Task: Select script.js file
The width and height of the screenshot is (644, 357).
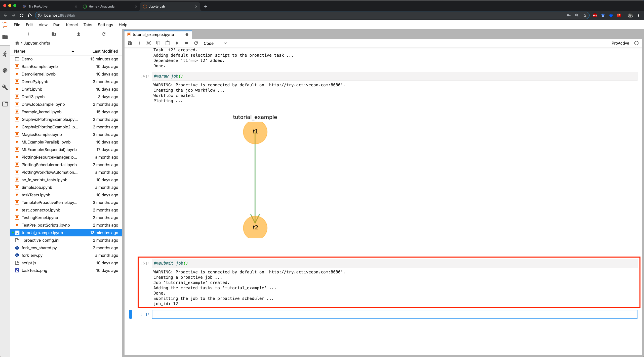Action: (66, 263)
